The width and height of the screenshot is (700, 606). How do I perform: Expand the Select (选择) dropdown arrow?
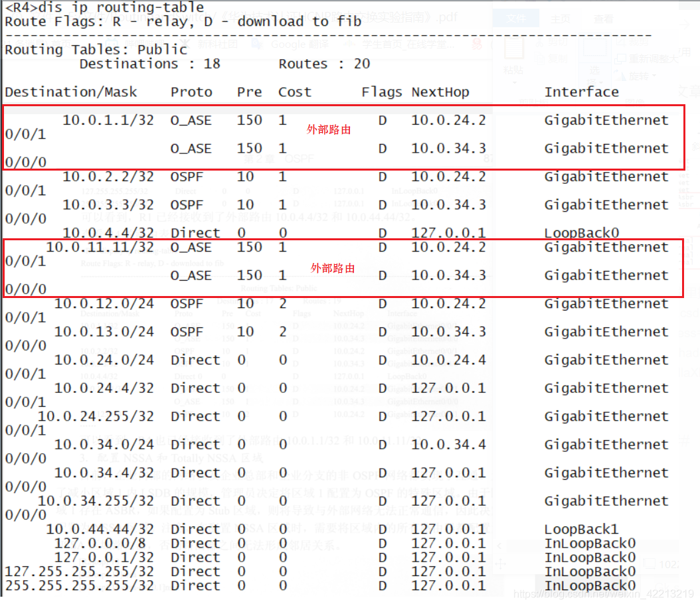(602, 82)
